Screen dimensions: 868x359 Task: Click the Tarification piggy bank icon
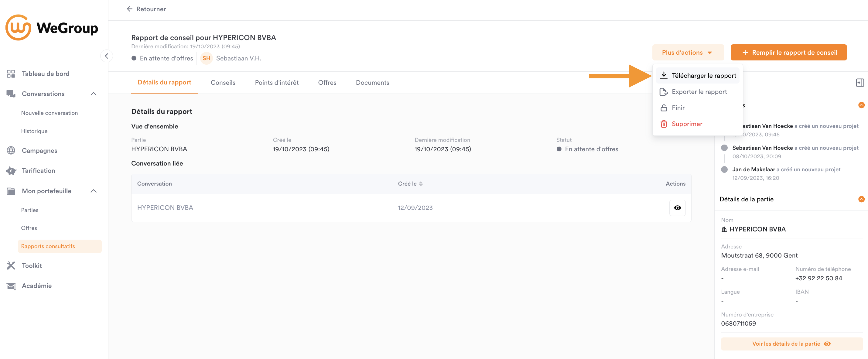point(11,171)
